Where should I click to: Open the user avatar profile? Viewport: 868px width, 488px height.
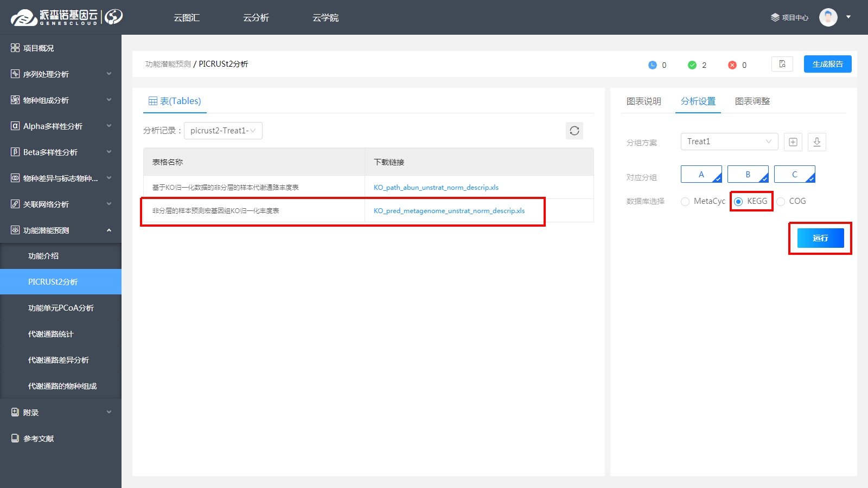point(828,17)
